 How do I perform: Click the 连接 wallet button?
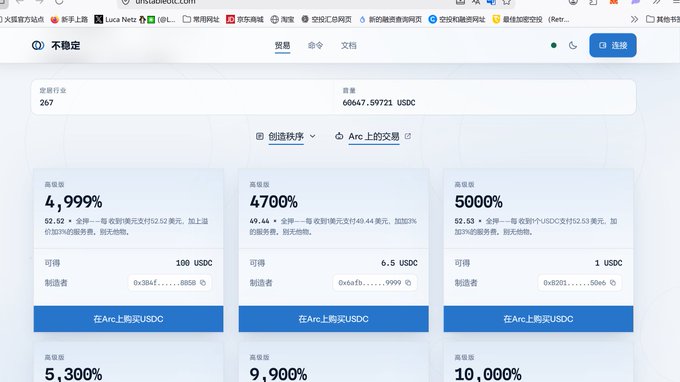(x=613, y=45)
